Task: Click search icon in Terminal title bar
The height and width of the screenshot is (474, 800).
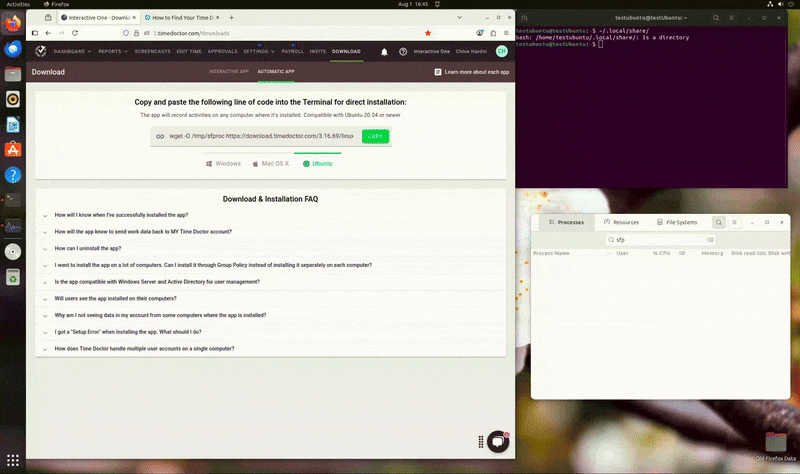Action: [716, 18]
